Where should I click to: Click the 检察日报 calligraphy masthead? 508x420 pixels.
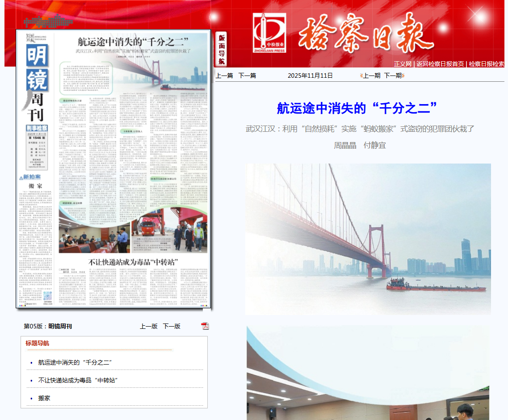(365, 31)
